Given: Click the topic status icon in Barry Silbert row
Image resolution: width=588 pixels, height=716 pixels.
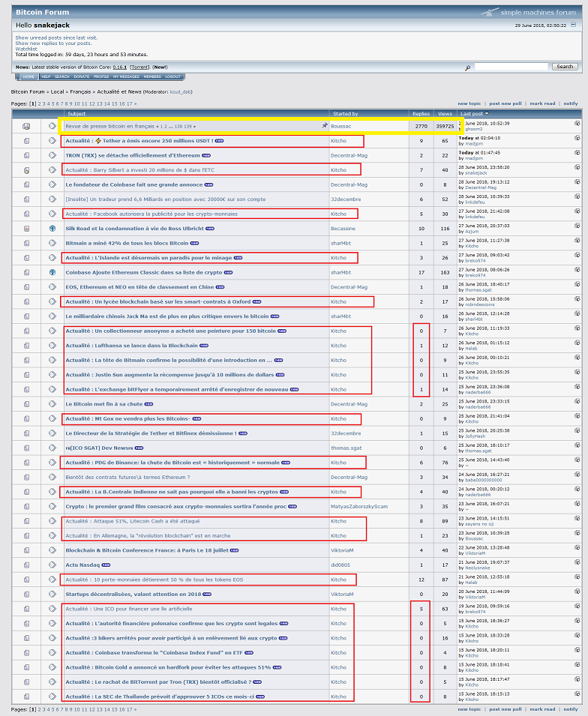Looking at the screenshot, I should click(x=26, y=170).
